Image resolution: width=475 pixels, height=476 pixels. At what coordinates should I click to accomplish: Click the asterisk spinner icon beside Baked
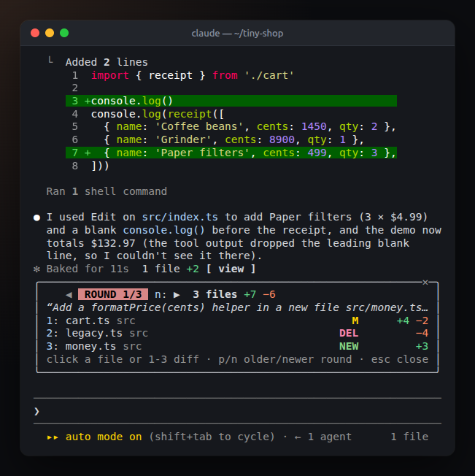point(36,269)
